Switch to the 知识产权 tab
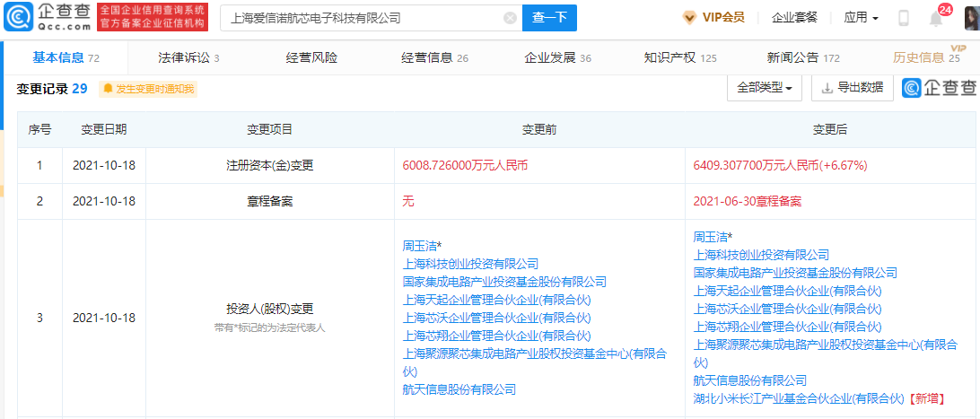980x419 pixels. [x=680, y=58]
